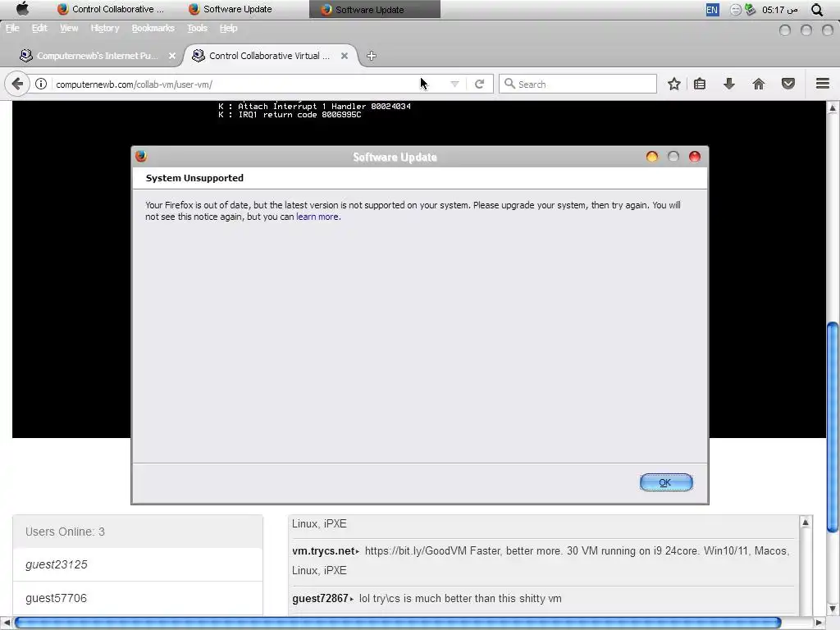
Task: Open the File menu
Action: (x=12, y=28)
